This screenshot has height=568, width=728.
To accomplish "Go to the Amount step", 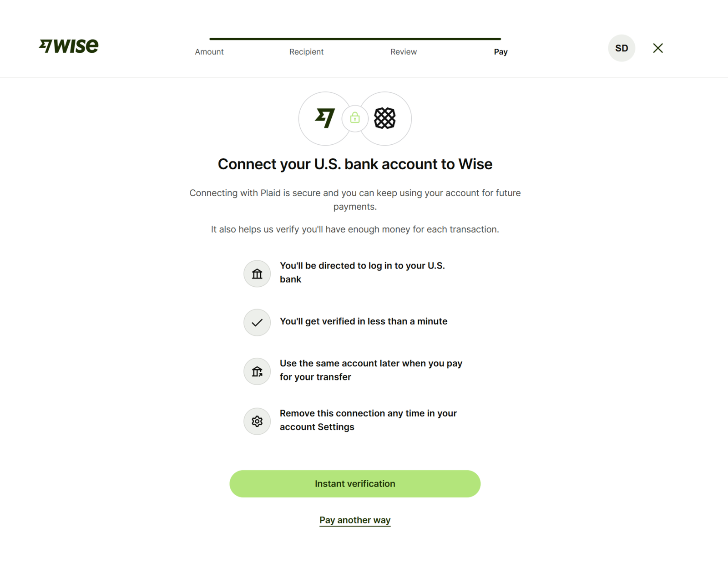I will (x=209, y=52).
